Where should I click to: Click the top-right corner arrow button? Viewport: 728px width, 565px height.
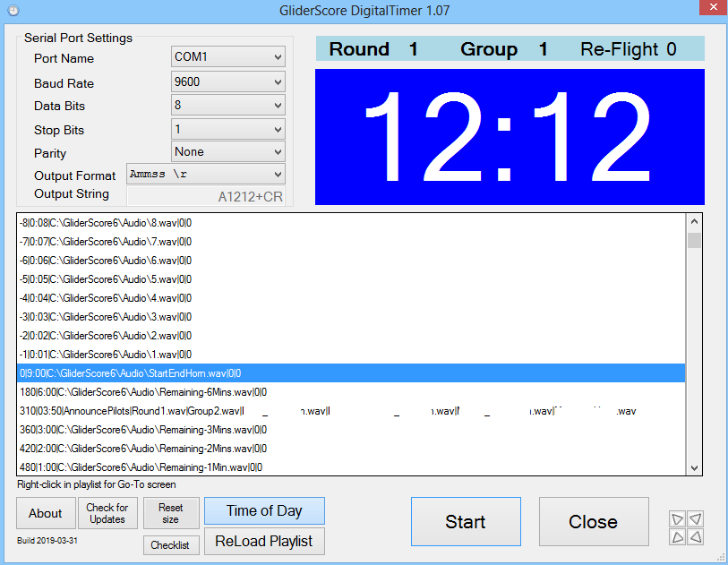tap(696, 518)
